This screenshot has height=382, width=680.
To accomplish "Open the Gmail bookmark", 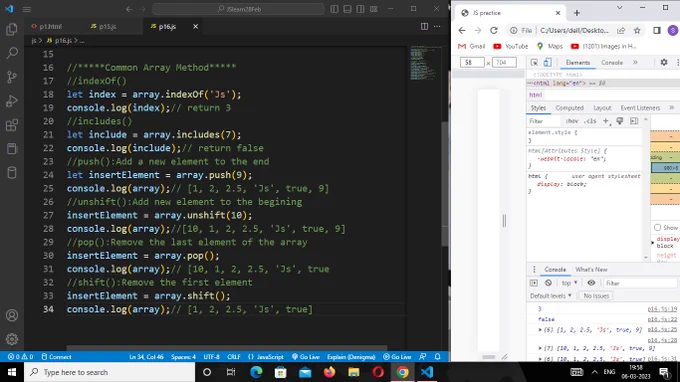I will coord(471,46).
